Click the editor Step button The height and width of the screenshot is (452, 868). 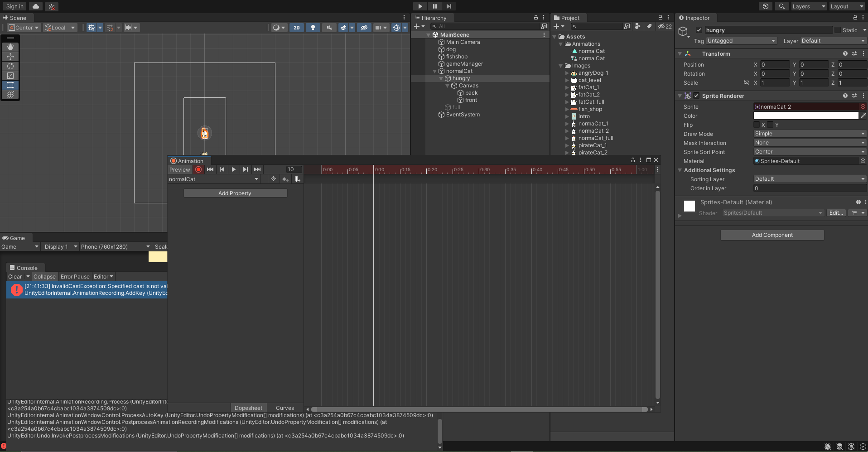pyautogui.click(x=448, y=6)
